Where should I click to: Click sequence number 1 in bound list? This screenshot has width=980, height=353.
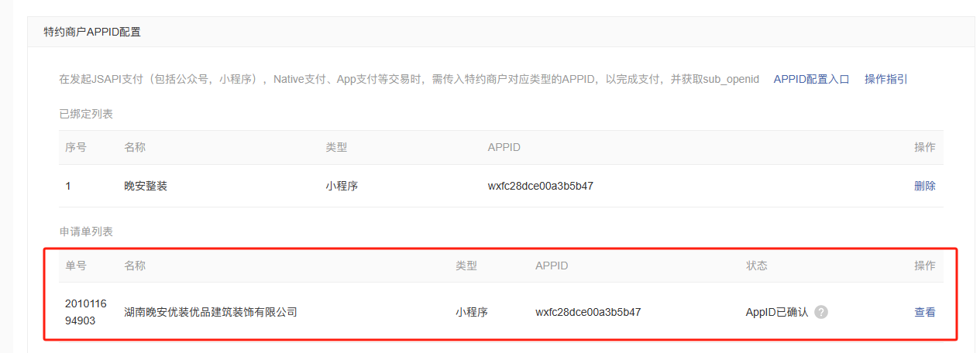click(x=68, y=186)
